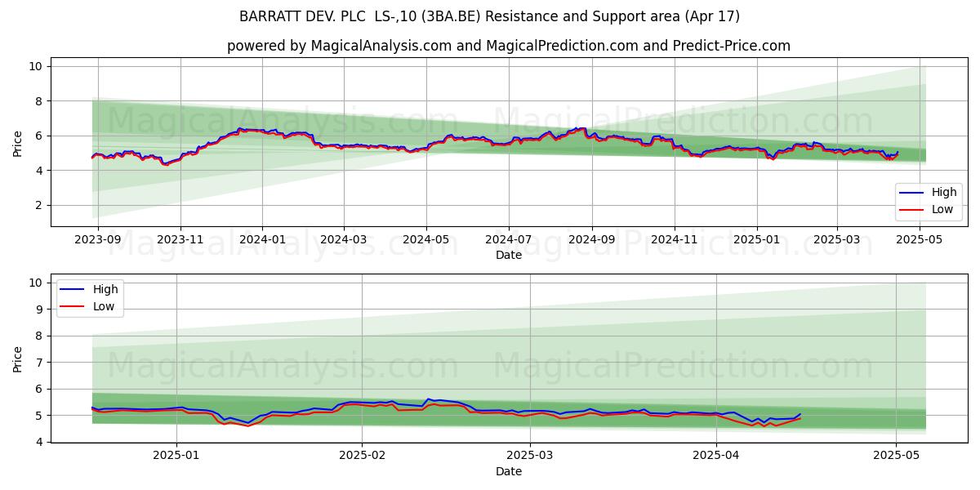
Task: Click the 'Price' y-axis label of bottom chart
Action: 18,359
